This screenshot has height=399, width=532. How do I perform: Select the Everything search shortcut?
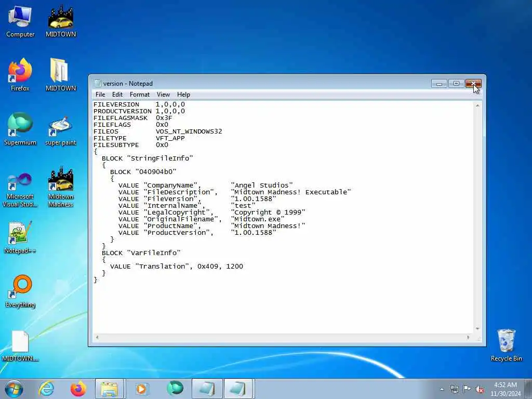click(20, 291)
